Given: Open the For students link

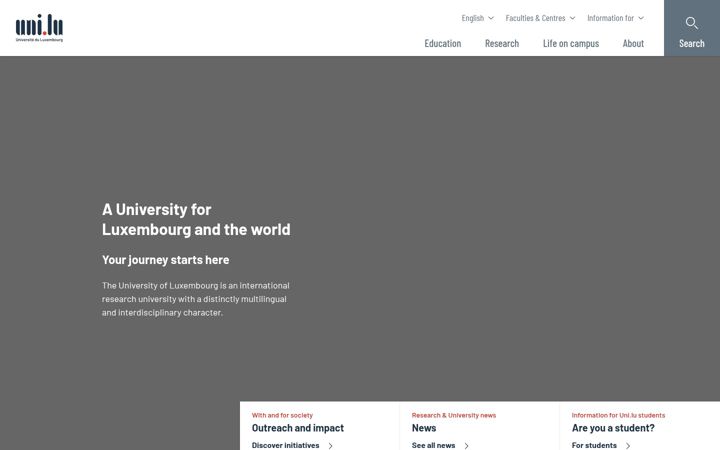Looking at the screenshot, I should (594, 445).
